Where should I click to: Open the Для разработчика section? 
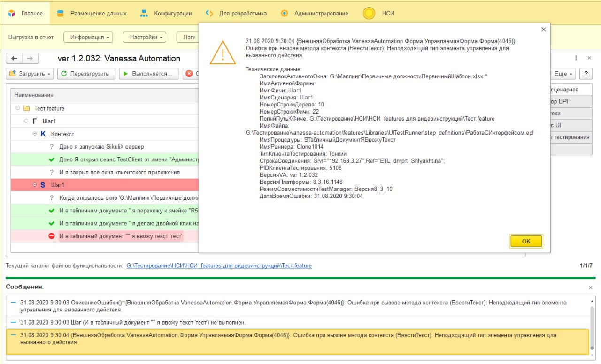(x=236, y=13)
